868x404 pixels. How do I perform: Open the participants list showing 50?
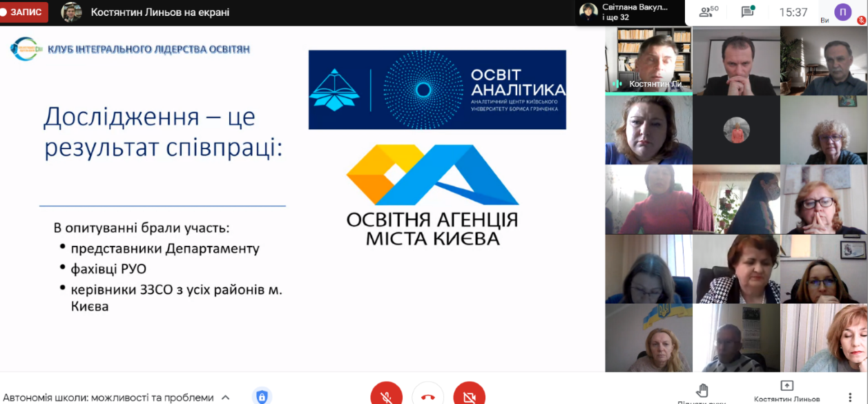(x=709, y=12)
